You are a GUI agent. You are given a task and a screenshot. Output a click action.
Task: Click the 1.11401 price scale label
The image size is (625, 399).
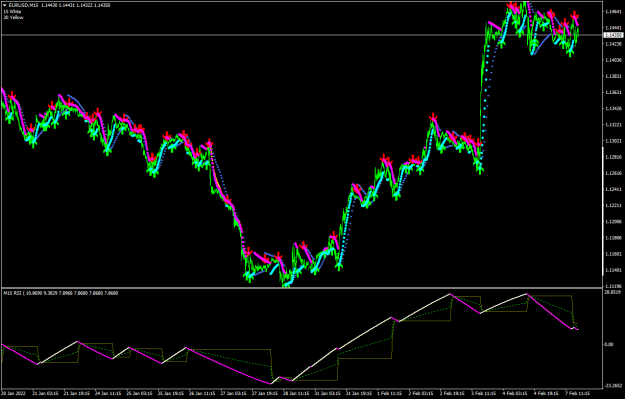[x=613, y=270]
